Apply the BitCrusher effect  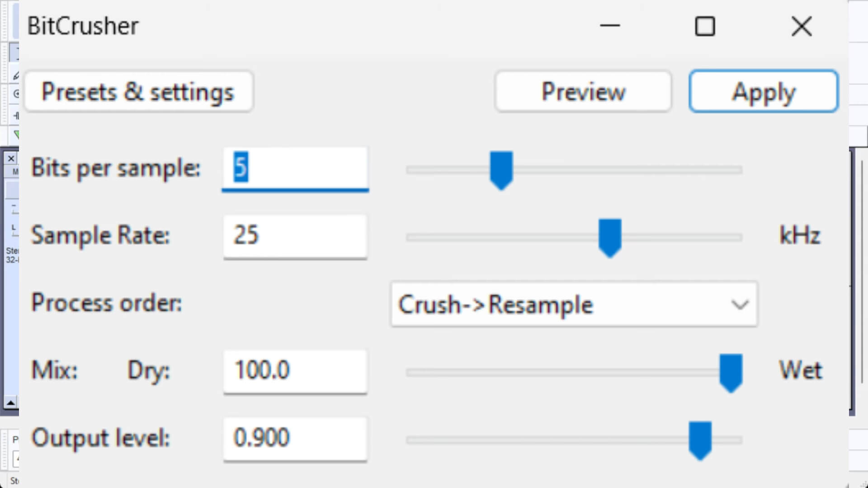(x=763, y=91)
